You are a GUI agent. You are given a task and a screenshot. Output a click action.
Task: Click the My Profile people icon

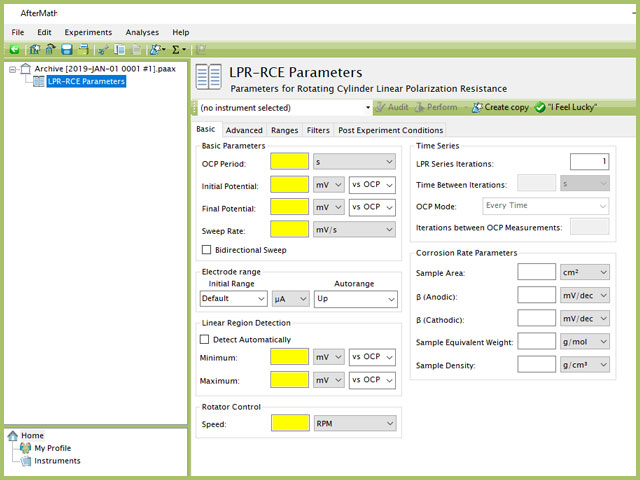(x=25, y=448)
